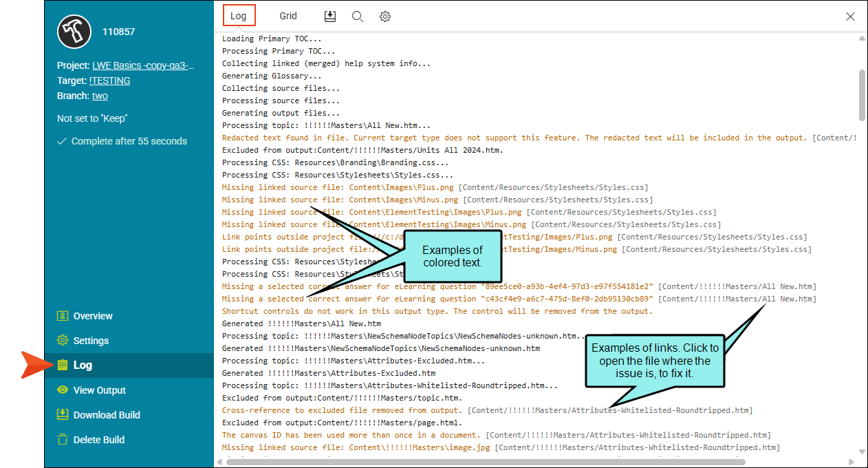Switch to the Grid tab
868x468 pixels.
(x=288, y=16)
